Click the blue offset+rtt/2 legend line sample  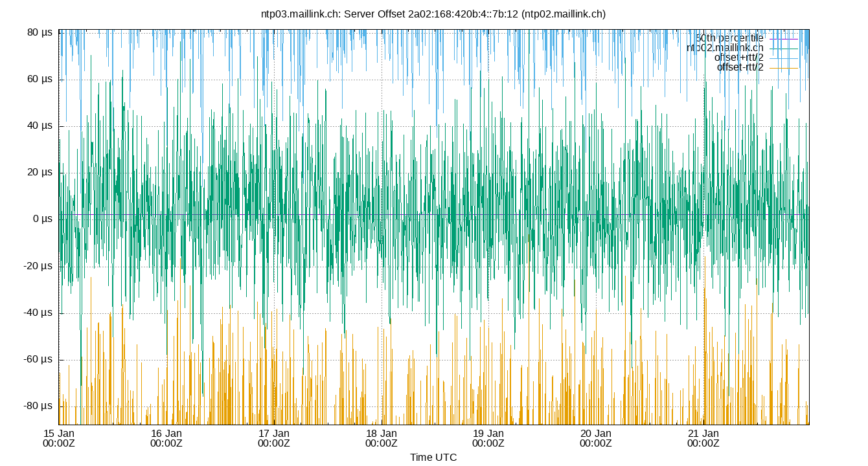click(x=784, y=58)
